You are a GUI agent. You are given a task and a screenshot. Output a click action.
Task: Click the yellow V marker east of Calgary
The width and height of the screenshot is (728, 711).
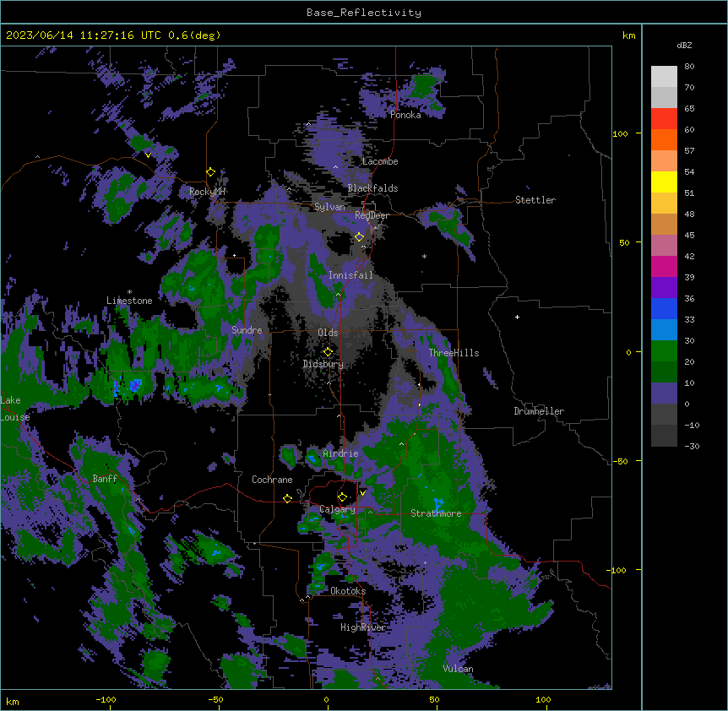[362, 493]
